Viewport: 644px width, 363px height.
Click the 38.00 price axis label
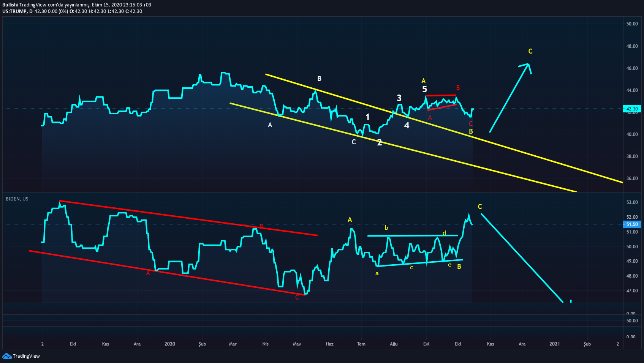tap(632, 156)
